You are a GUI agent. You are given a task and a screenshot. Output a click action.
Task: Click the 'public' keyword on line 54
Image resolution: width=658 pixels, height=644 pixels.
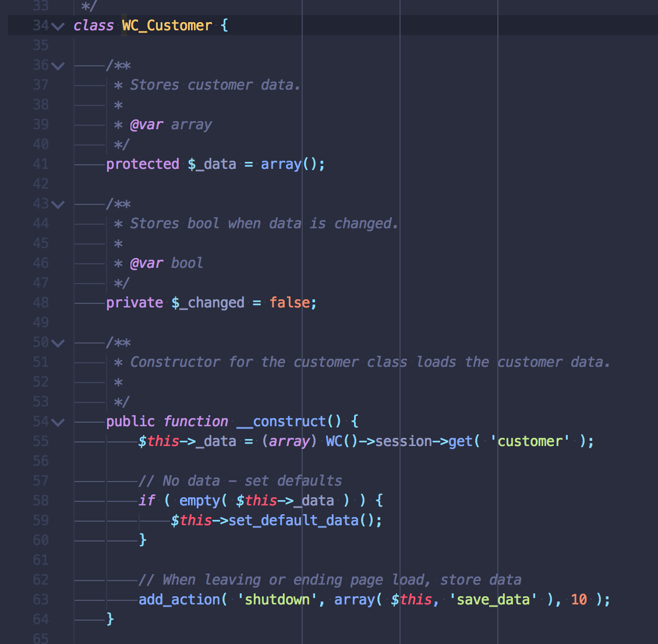[130, 421]
